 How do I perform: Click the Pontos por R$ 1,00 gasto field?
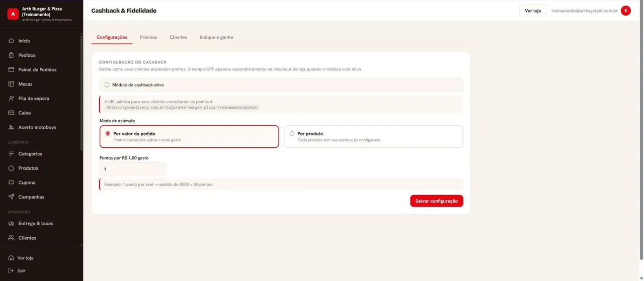coord(132,169)
